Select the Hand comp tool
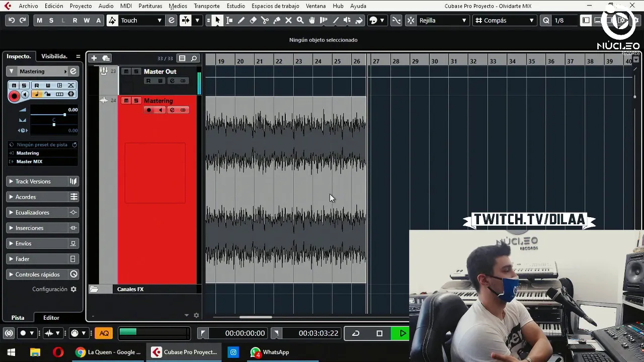The height and width of the screenshot is (362, 644). (x=312, y=20)
